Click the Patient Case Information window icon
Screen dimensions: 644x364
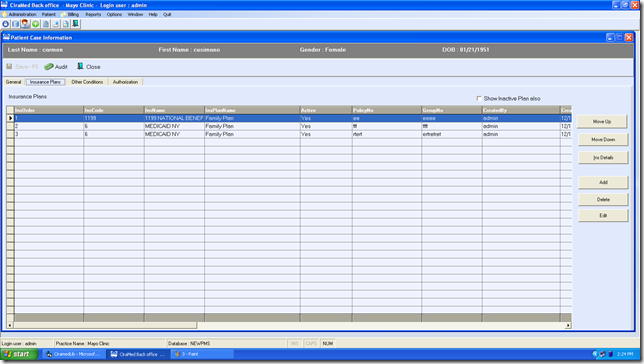click(x=6, y=37)
